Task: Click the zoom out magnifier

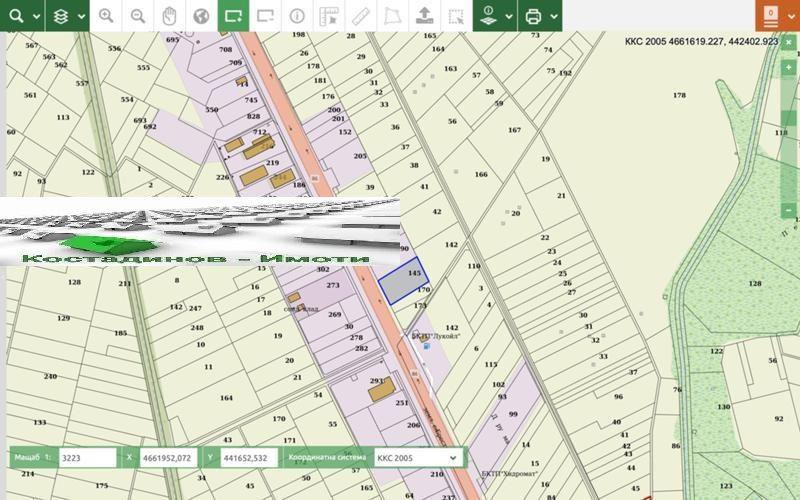Action: tap(138, 16)
